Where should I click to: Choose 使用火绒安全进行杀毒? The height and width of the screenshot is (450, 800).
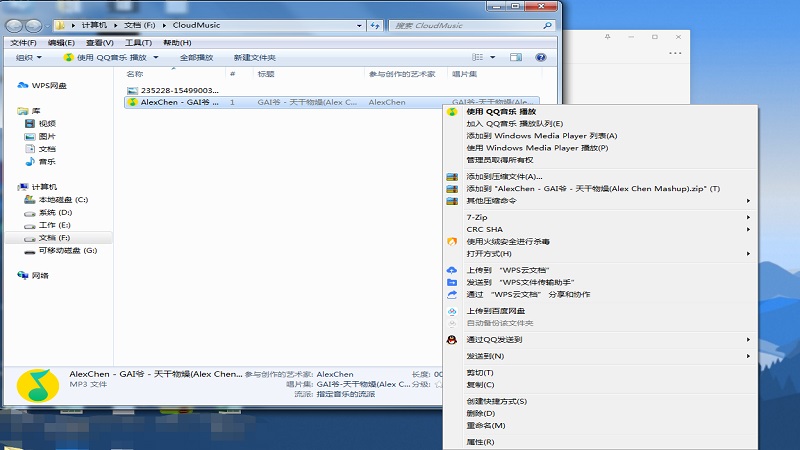(600, 242)
